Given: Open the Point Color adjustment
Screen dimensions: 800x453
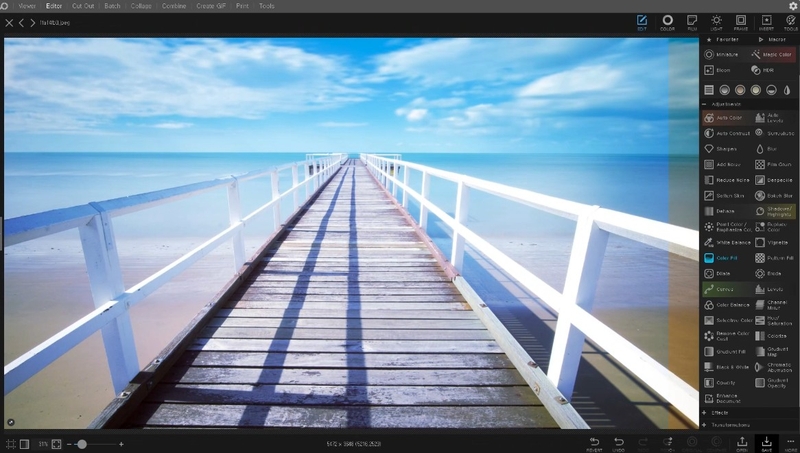Looking at the screenshot, I should (x=727, y=227).
